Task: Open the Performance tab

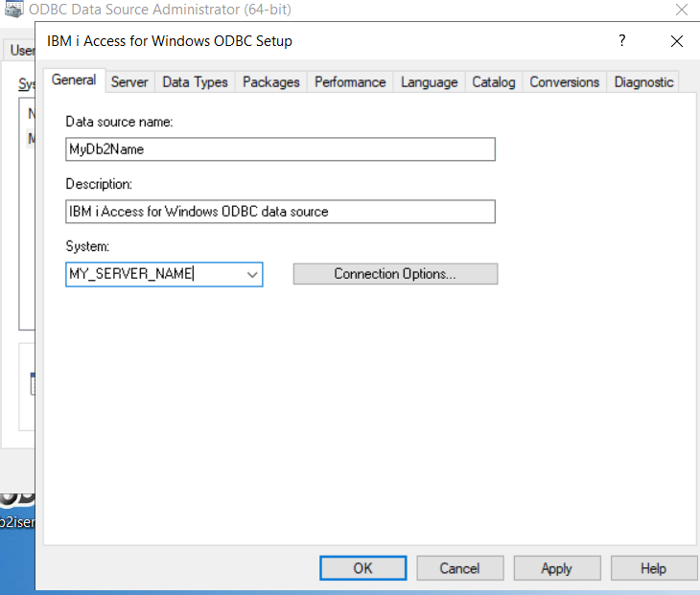Action: click(350, 82)
